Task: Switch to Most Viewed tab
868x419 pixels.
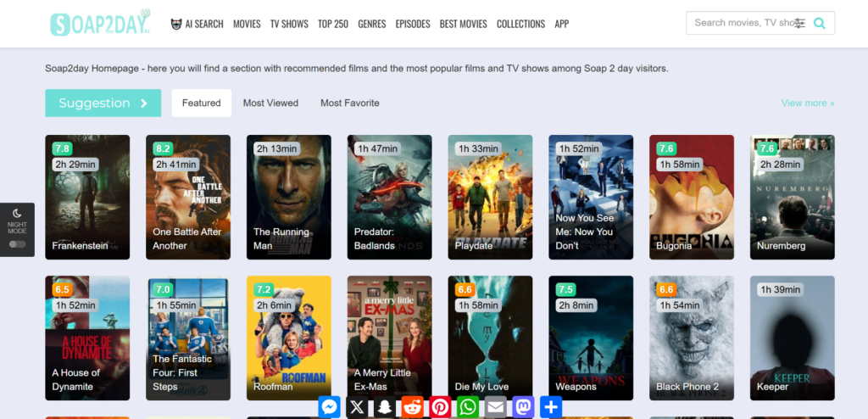Action: (x=270, y=103)
